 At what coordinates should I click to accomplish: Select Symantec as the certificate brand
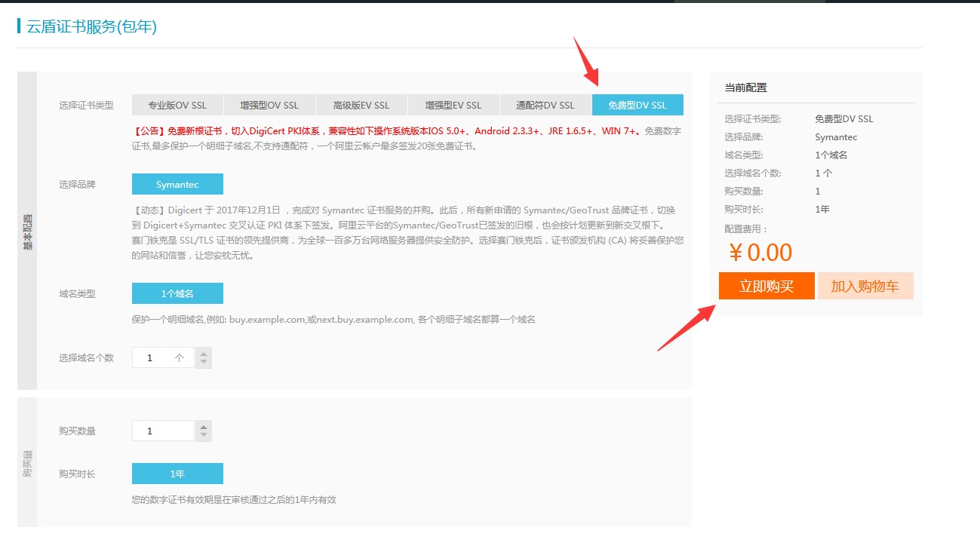[x=177, y=183]
